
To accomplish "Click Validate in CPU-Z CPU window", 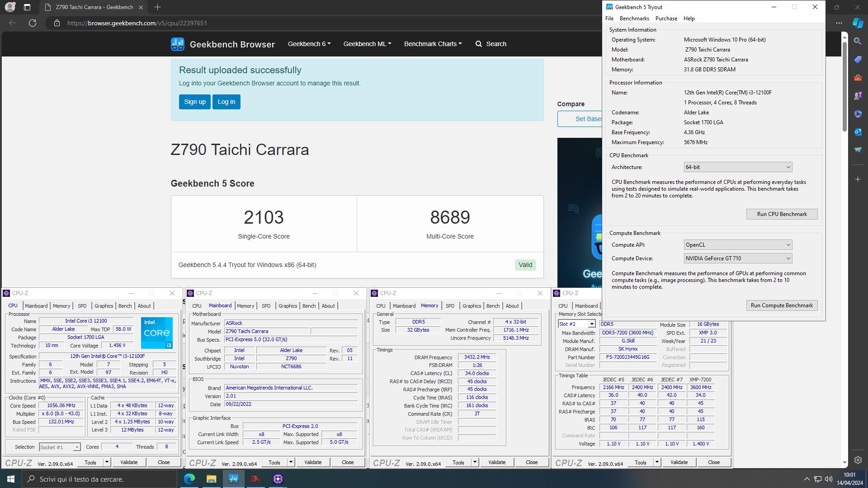I will tap(129, 462).
